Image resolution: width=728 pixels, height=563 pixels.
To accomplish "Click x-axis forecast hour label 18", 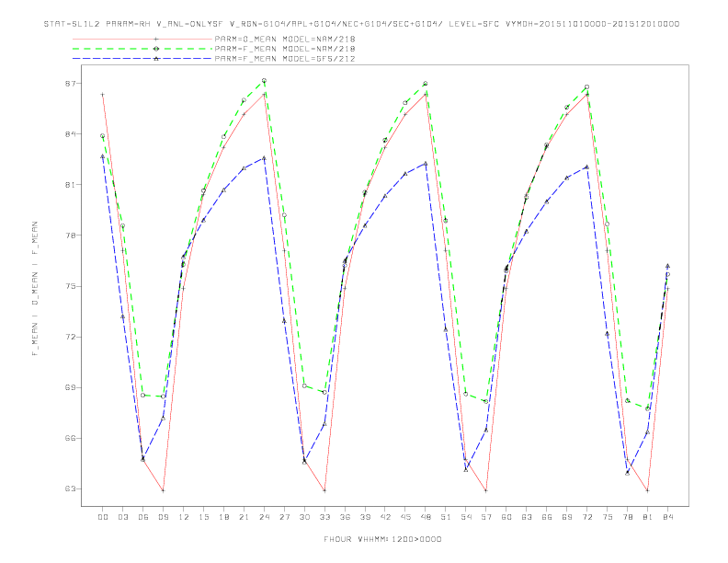I will (223, 517).
